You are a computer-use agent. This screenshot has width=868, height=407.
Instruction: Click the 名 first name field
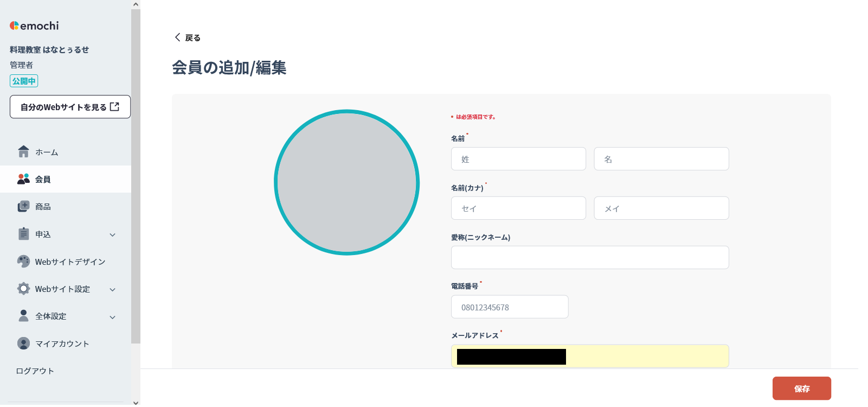pos(661,159)
